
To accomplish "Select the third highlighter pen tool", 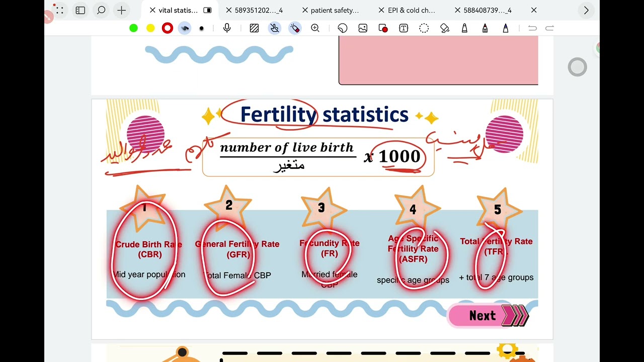I will pyautogui.click(x=506, y=28).
